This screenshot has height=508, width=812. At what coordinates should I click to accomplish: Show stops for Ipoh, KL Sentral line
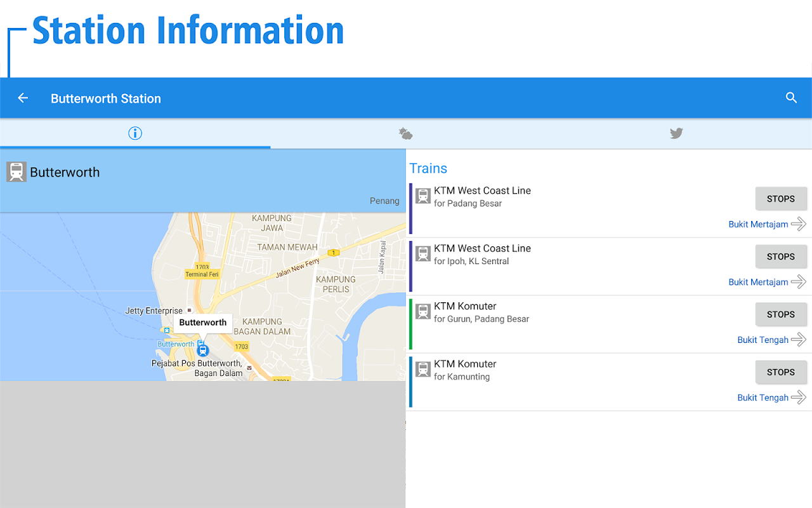click(781, 257)
